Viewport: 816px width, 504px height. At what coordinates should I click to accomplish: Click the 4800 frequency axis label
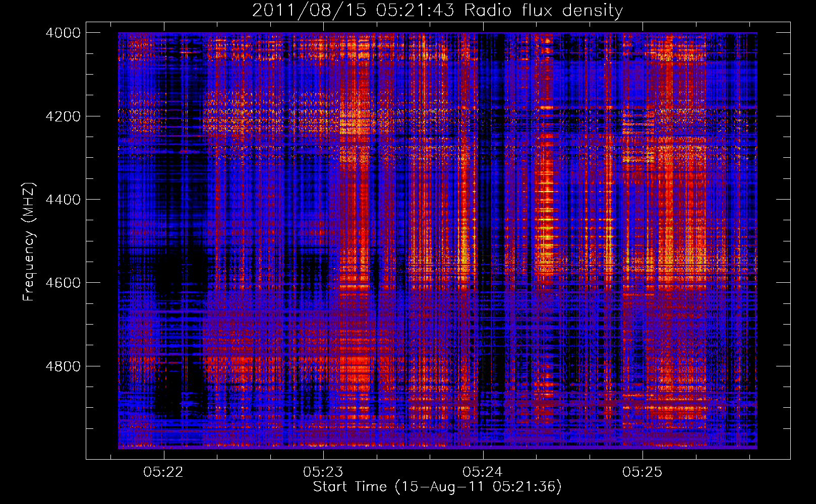63,366
